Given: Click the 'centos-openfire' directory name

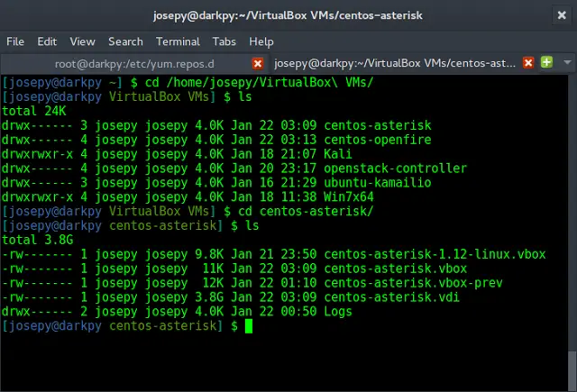Looking at the screenshot, I should point(377,140).
